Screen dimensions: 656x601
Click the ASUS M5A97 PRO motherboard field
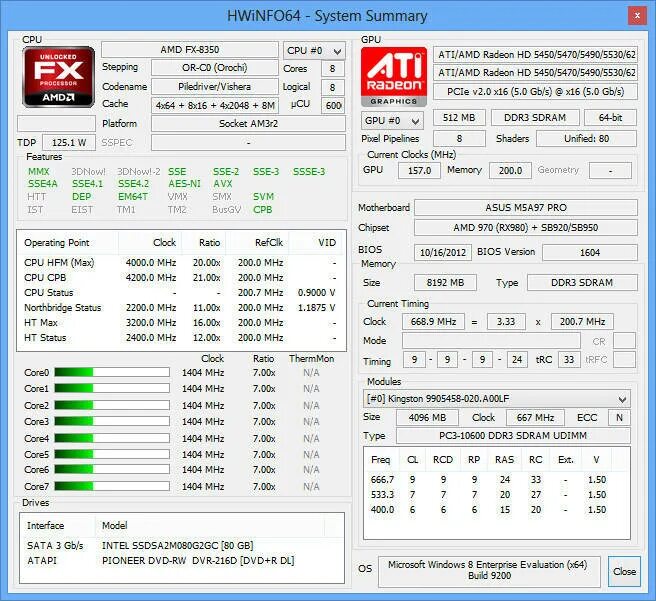coord(526,208)
